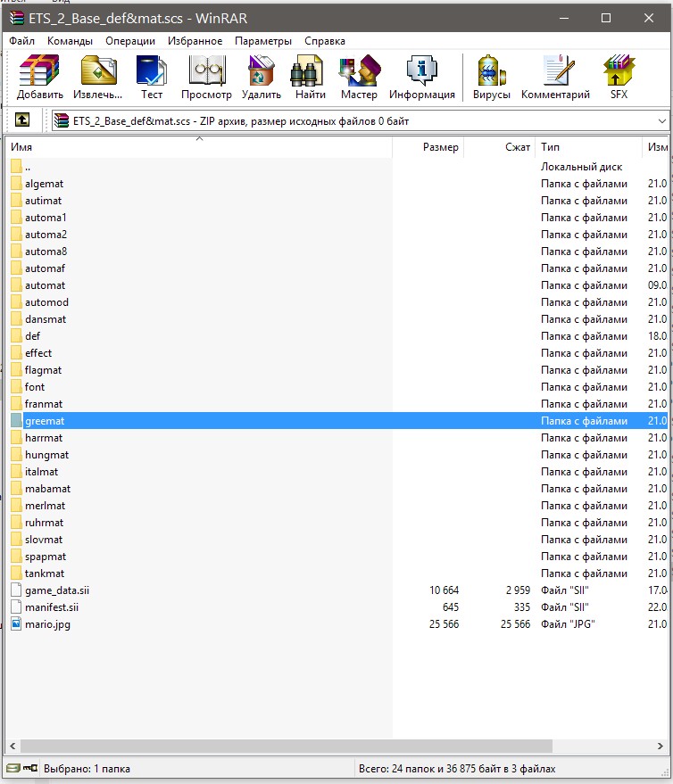Click the horizontal scrollbar thumb

pyautogui.click(x=286, y=746)
